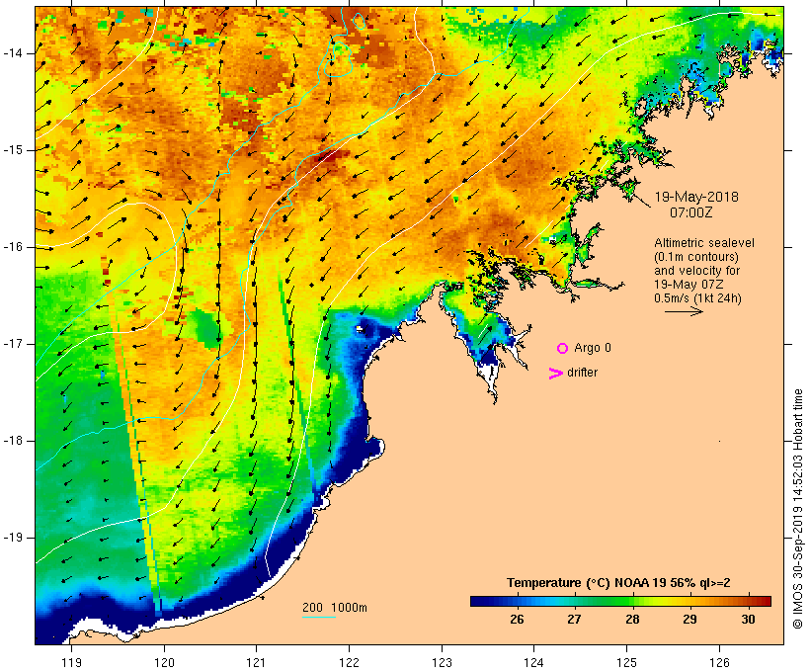
Task: Click latitude axis label '-19'
Action: coord(13,538)
